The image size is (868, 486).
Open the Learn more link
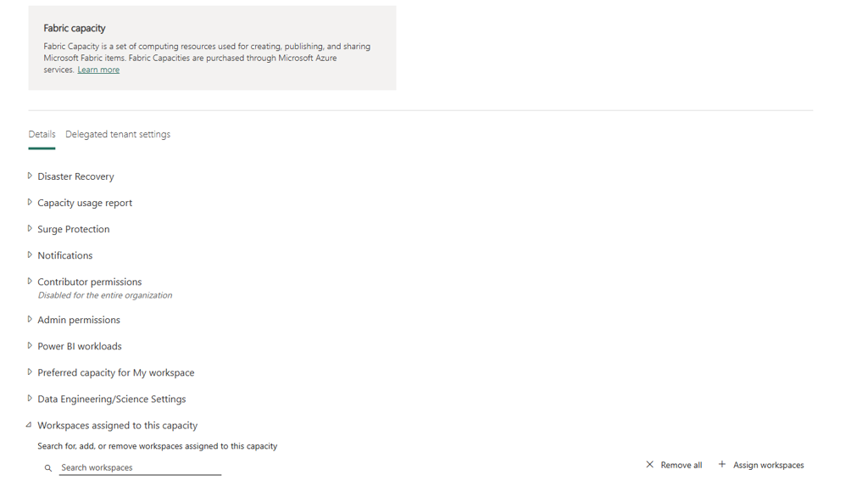pyautogui.click(x=98, y=70)
